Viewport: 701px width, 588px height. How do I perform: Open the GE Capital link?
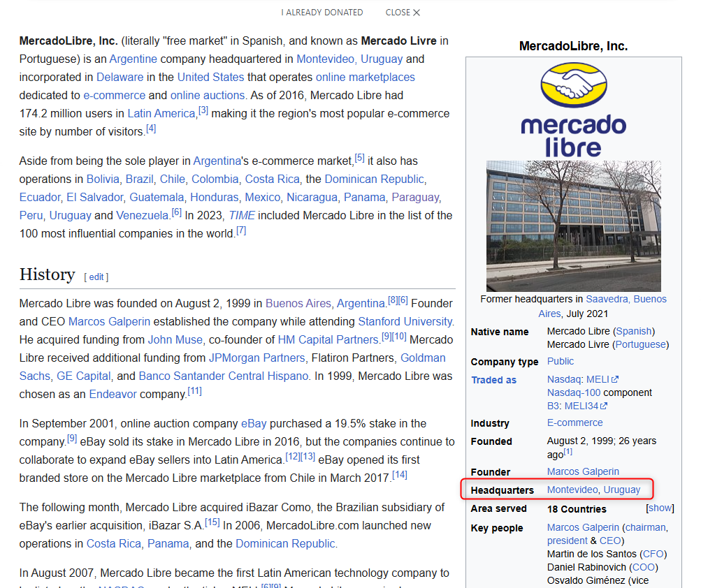pyautogui.click(x=84, y=376)
